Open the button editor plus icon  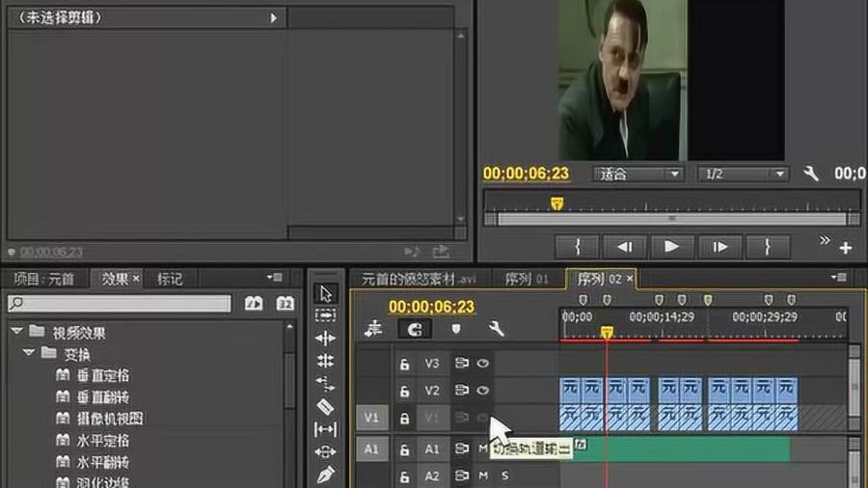tap(846, 248)
